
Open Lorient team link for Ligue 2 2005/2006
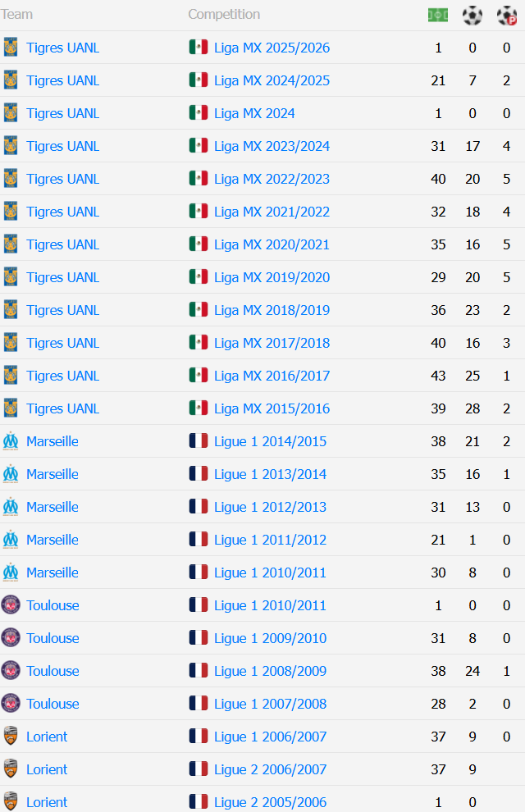click(x=47, y=802)
